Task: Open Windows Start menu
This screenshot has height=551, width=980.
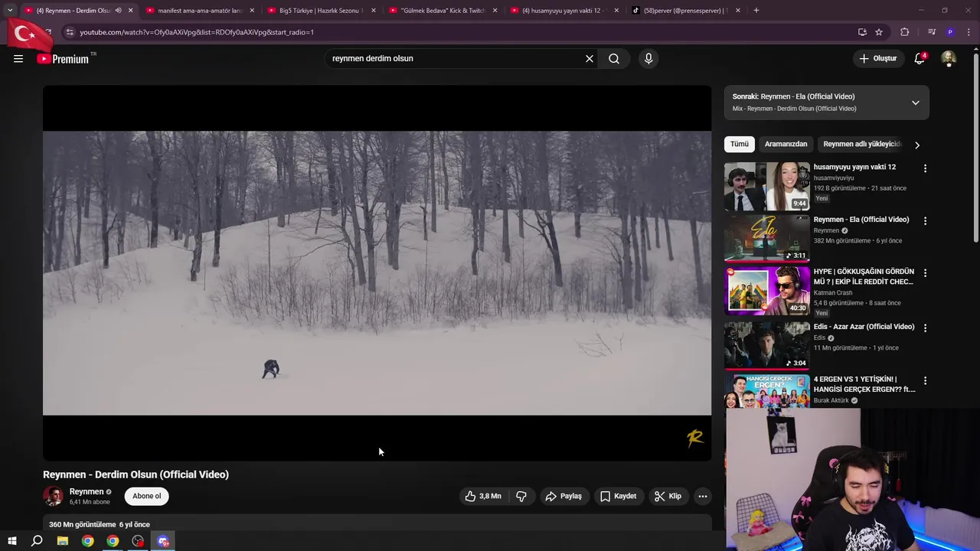Action: (x=12, y=541)
